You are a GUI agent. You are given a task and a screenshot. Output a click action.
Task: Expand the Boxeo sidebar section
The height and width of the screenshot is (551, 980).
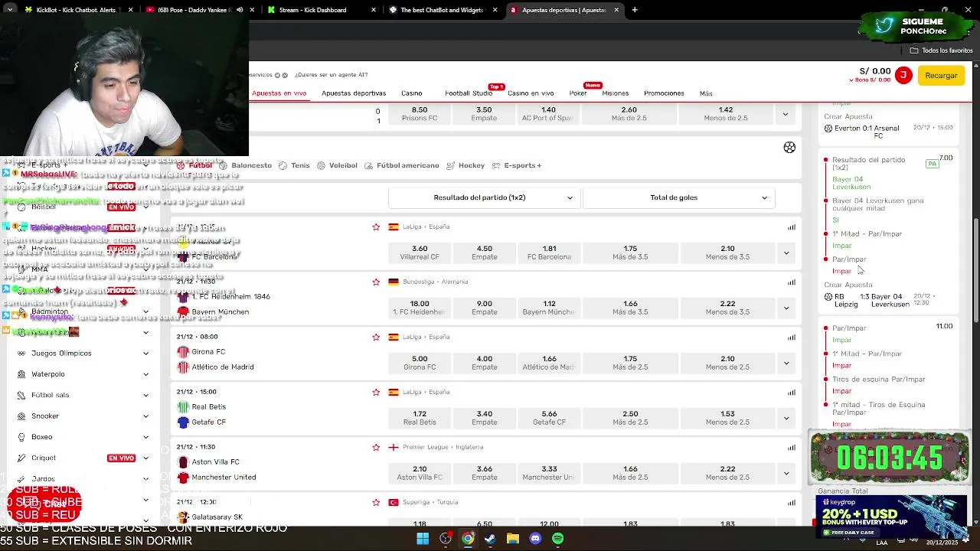click(x=145, y=437)
